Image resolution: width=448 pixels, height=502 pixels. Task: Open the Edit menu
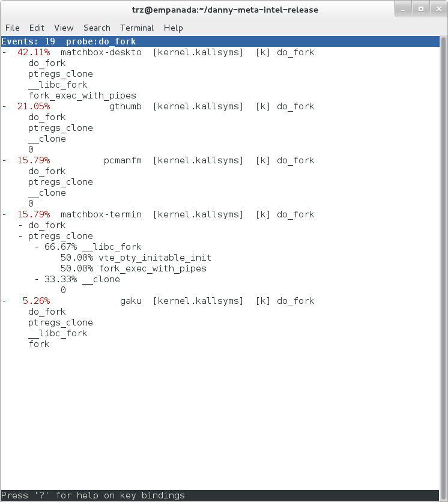[37, 28]
